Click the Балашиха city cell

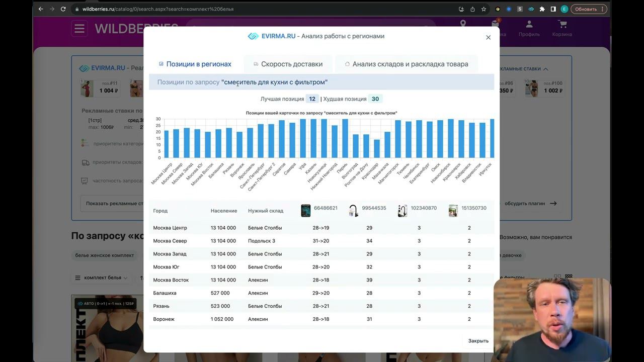click(165, 293)
